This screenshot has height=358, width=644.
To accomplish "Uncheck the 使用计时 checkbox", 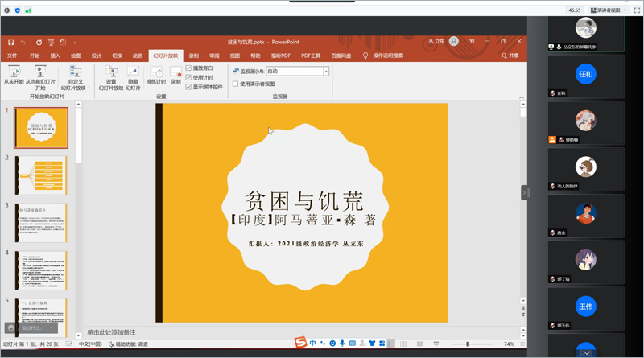I will (189, 77).
